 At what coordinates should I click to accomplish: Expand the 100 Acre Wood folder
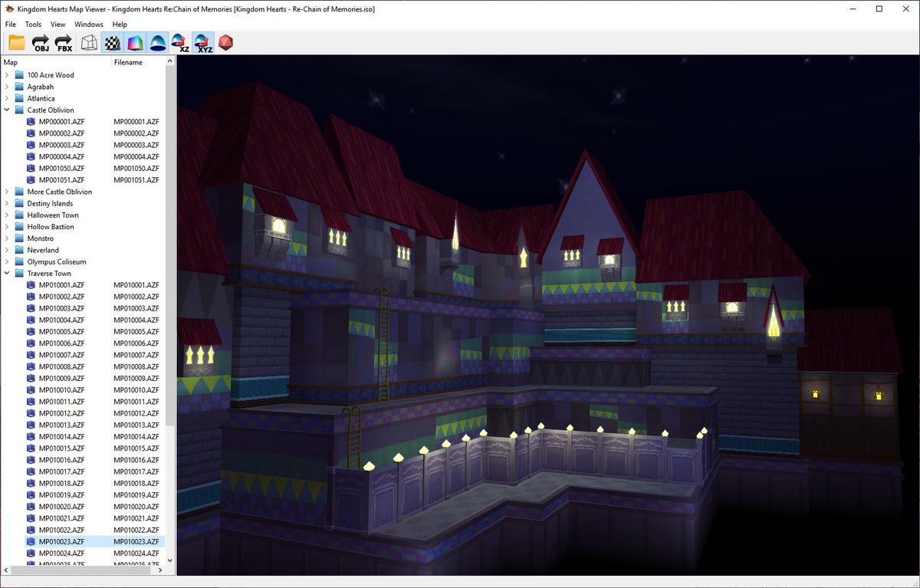(x=8, y=75)
